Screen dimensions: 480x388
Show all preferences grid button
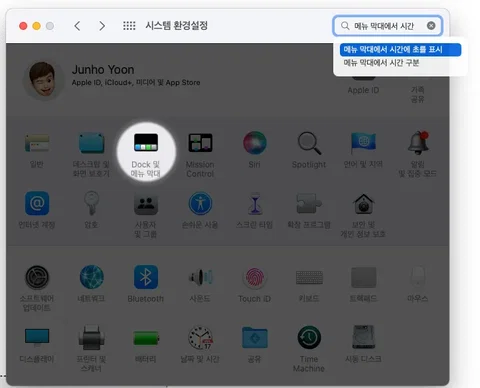tap(129, 26)
